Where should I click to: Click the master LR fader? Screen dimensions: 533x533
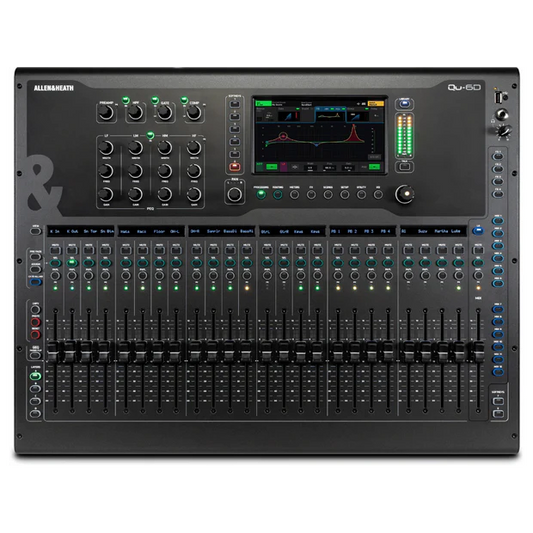pos(479,352)
